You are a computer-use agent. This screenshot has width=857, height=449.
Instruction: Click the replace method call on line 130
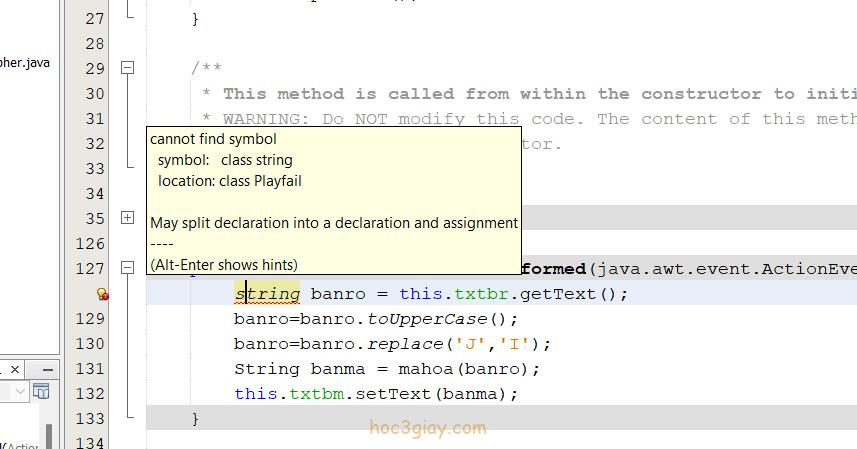click(x=403, y=343)
